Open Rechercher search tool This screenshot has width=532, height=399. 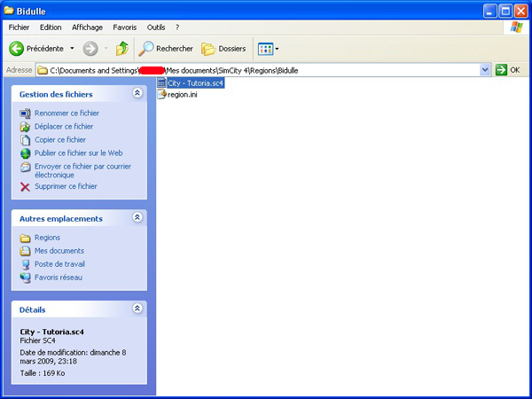[165, 49]
